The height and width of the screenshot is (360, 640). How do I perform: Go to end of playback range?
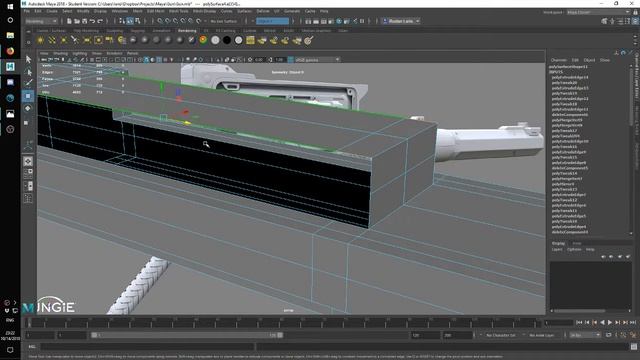point(633,322)
